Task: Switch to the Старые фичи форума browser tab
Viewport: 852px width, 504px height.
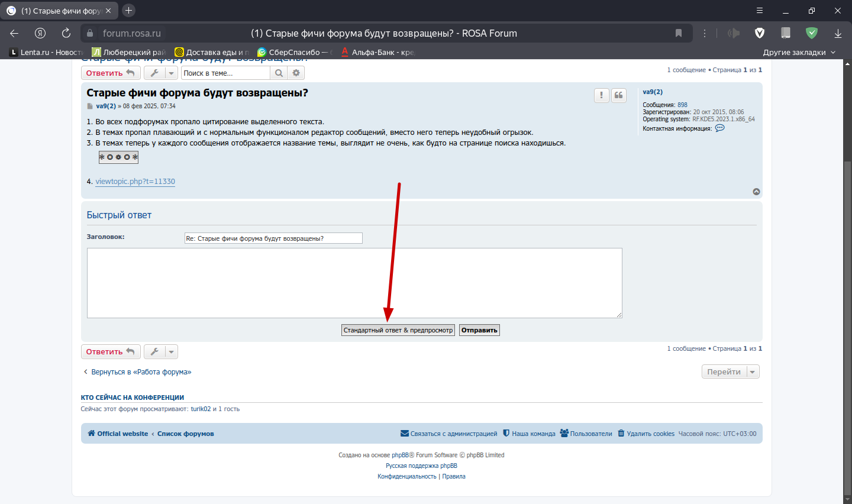Action: pos(59,11)
